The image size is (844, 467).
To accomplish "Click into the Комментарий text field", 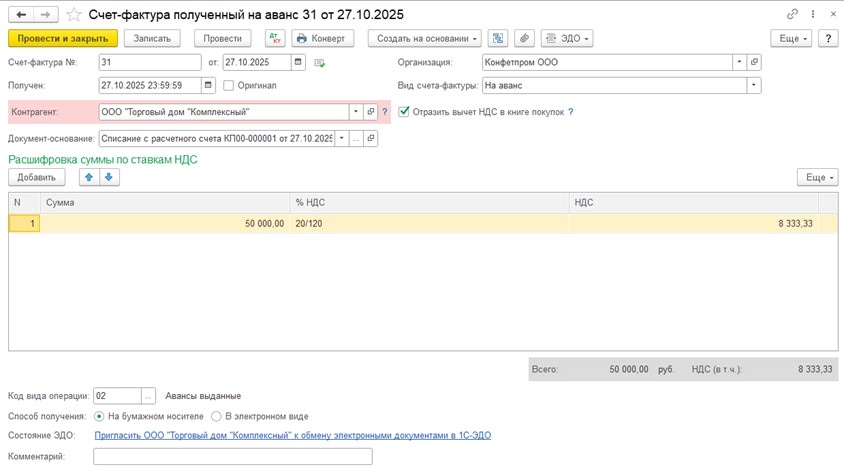I will tap(232, 457).
